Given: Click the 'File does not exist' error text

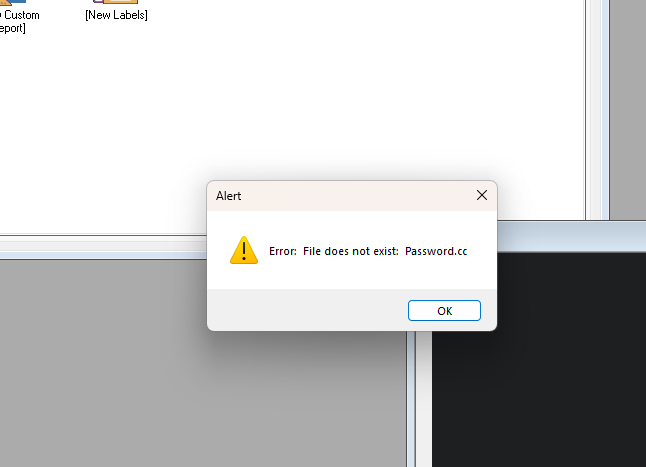Looking at the screenshot, I should click(351, 251).
